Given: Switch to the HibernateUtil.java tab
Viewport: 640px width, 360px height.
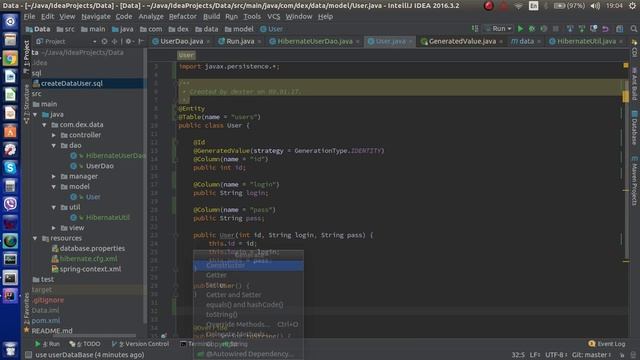Looking at the screenshot, I should pos(586,41).
